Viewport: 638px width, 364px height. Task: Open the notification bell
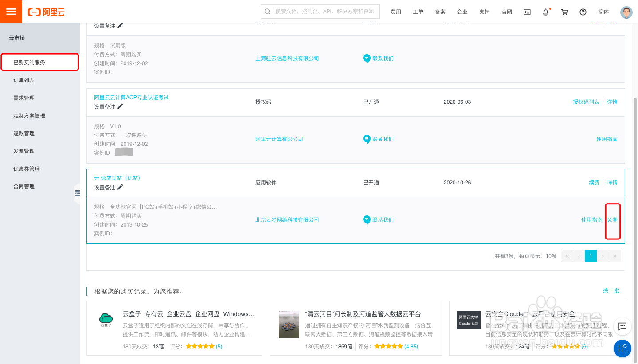(x=546, y=12)
